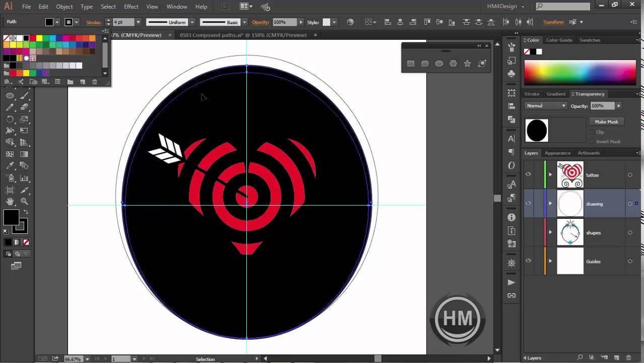Select the Mesh tool
Viewport: 644px width, 363px height.
pos(10,154)
